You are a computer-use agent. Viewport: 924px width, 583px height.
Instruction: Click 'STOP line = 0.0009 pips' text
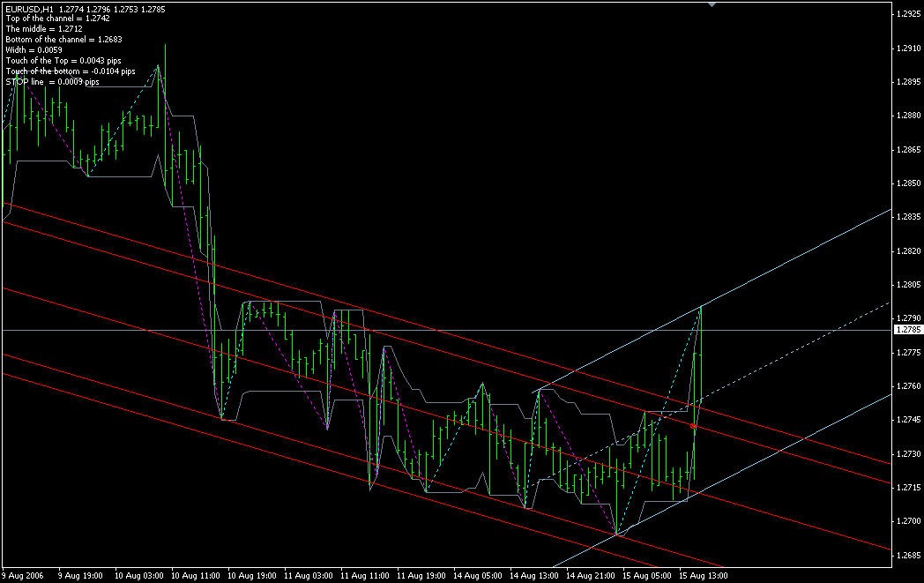[53, 82]
